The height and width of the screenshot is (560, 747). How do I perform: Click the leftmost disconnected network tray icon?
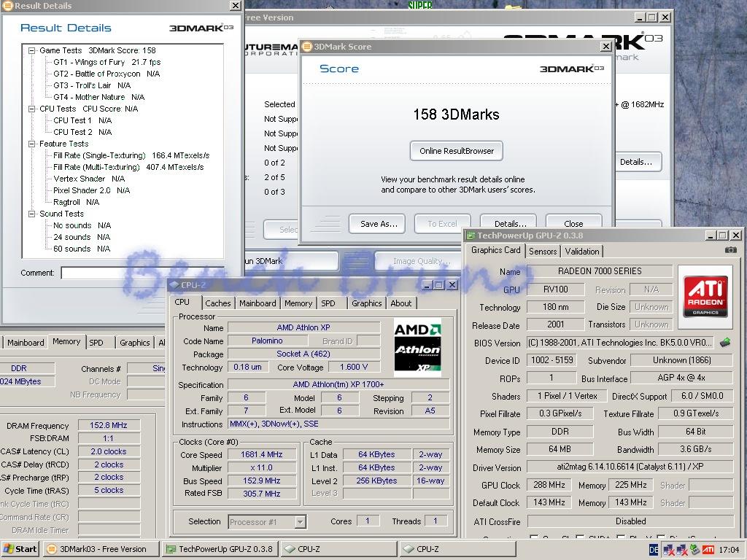point(669,550)
